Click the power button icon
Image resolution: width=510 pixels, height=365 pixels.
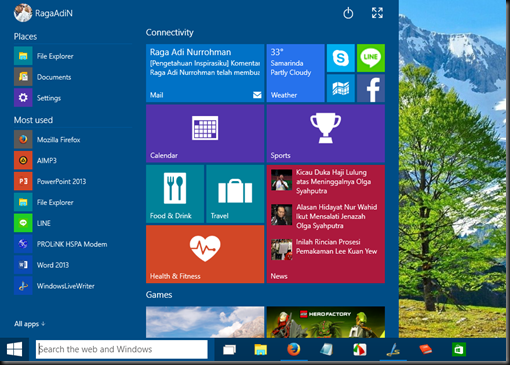[x=348, y=13]
